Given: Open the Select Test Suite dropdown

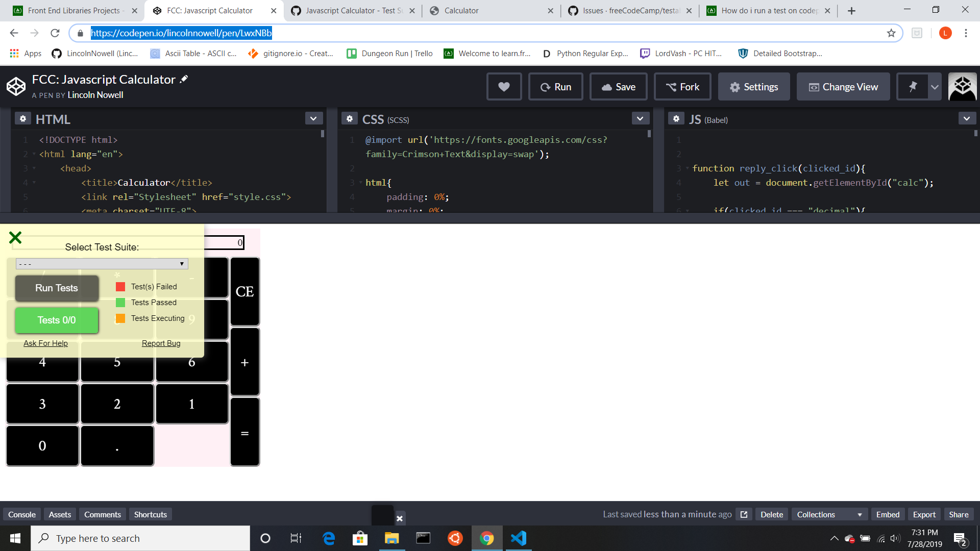Looking at the screenshot, I should click(x=102, y=264).
